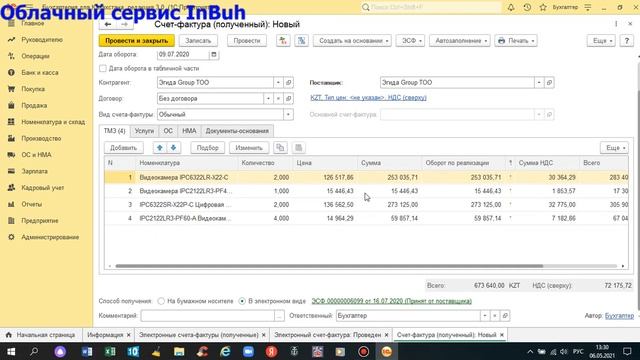The width and height of the screenshot is (640, 360).
Task: Open service settings menu icon beside Бухгалтер
Action: (588, 7)
